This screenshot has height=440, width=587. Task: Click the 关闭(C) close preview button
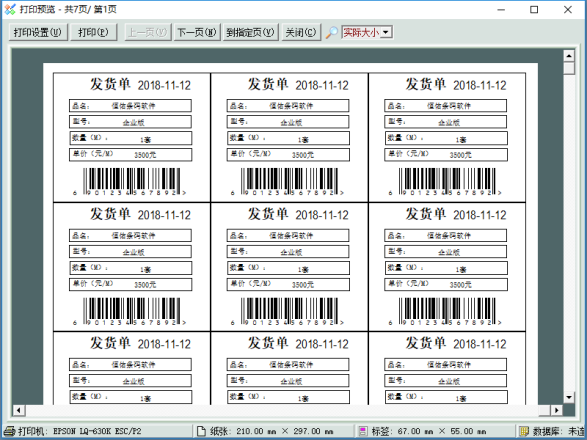(301, 33)
